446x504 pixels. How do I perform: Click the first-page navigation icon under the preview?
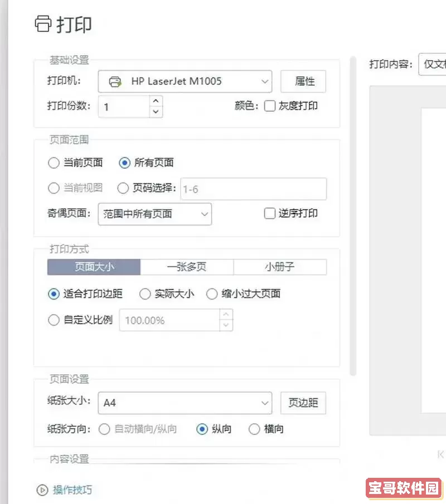click(440, 454)
